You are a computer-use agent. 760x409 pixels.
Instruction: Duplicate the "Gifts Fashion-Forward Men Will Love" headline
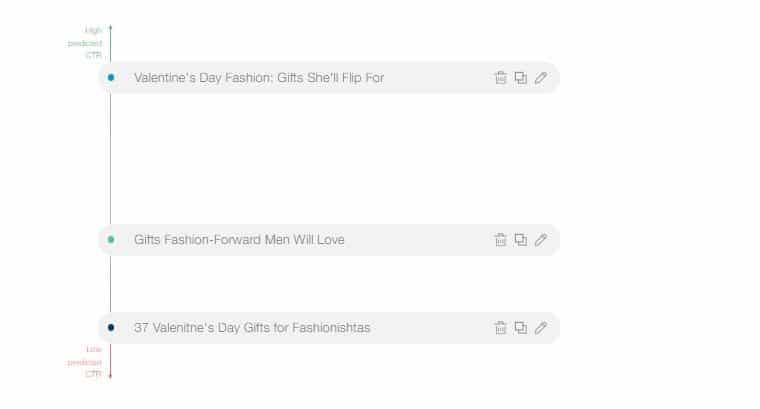point(521,239)
